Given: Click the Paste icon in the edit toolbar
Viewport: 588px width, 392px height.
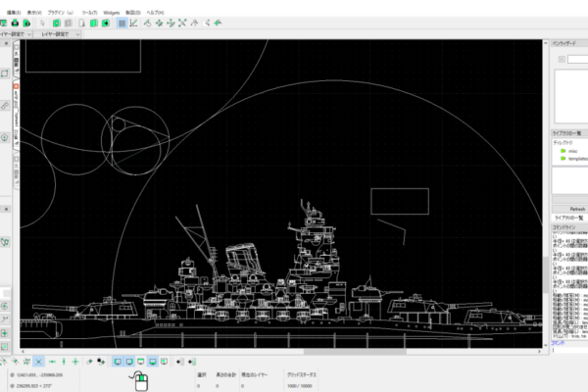Looking at the screenshot, I should 106,24.
